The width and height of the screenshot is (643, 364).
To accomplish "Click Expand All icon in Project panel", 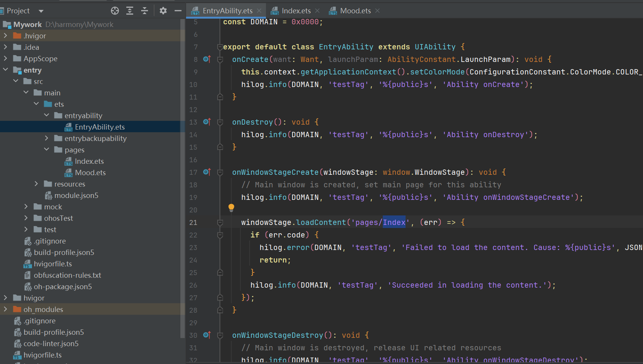I will click(x=130, y=11).
